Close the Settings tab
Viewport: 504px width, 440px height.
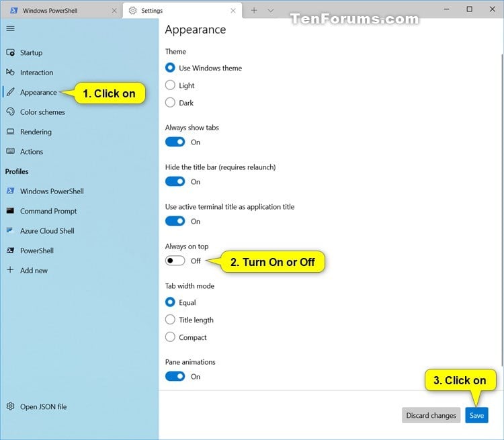[233, 11]
